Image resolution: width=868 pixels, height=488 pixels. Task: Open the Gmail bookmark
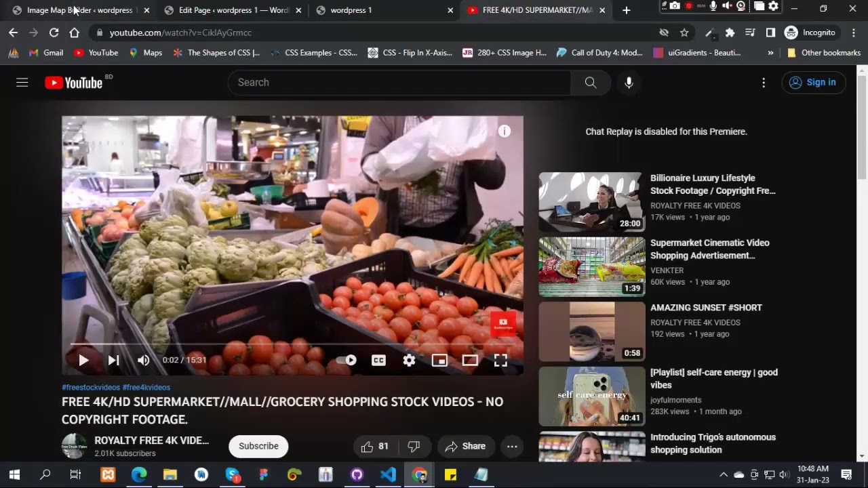(x=45, y=53)
